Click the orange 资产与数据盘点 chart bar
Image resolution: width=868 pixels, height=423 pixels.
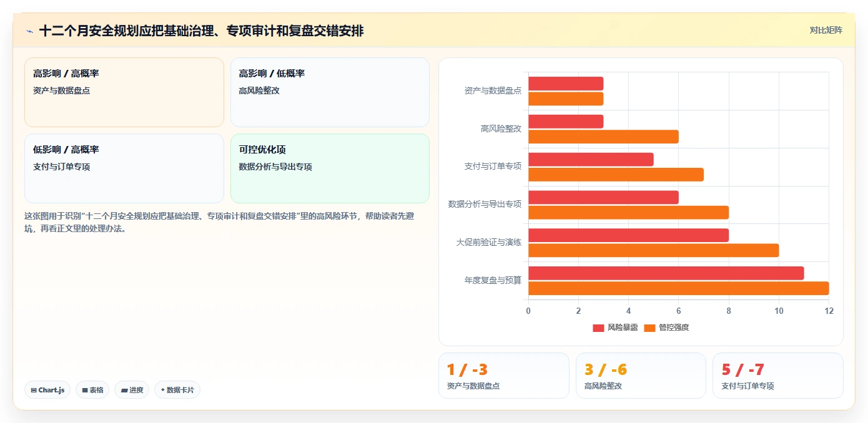click(x=566, y=99)
